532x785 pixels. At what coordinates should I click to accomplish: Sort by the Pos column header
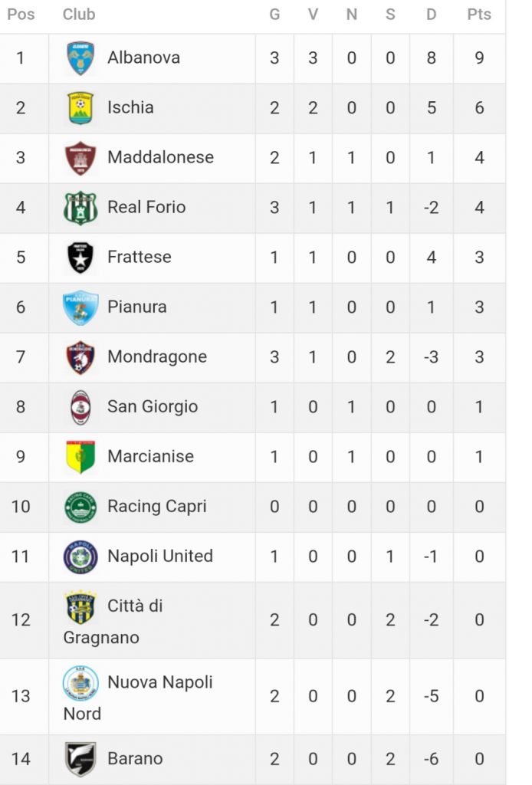click(21, 15)
